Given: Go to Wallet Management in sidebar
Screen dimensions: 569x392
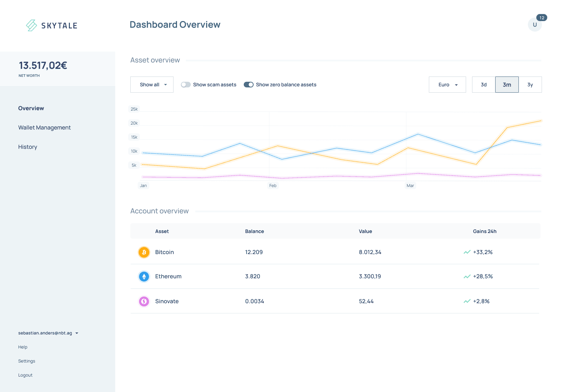Looking at the screenshot, I should coord(44,127).
